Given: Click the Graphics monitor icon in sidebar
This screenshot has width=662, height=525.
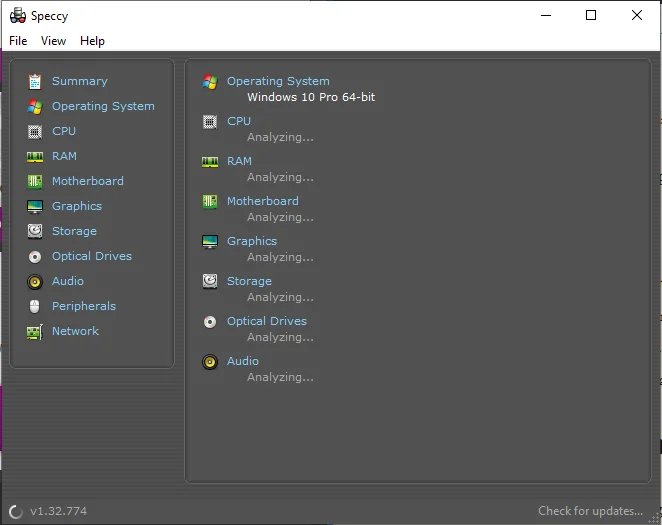Looking at the screenshot, I should tap(35, 206).
